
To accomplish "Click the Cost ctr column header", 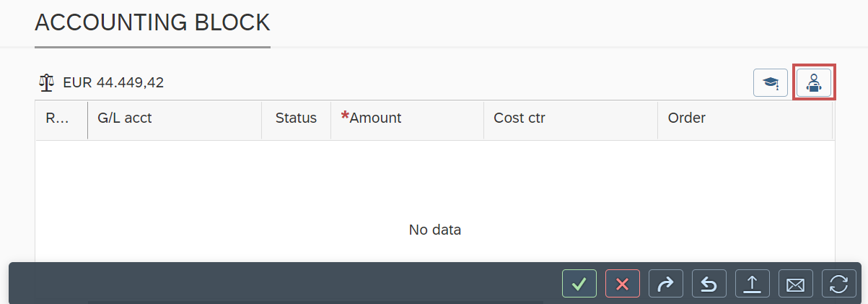I will 519,118.
